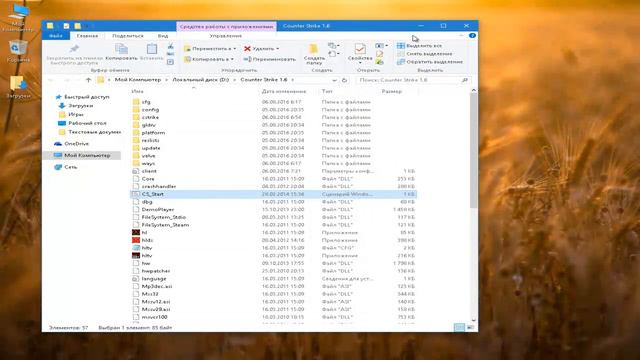This screenshot has height=360, width=640.
Task: Select the valve folder
Action: 149,156
